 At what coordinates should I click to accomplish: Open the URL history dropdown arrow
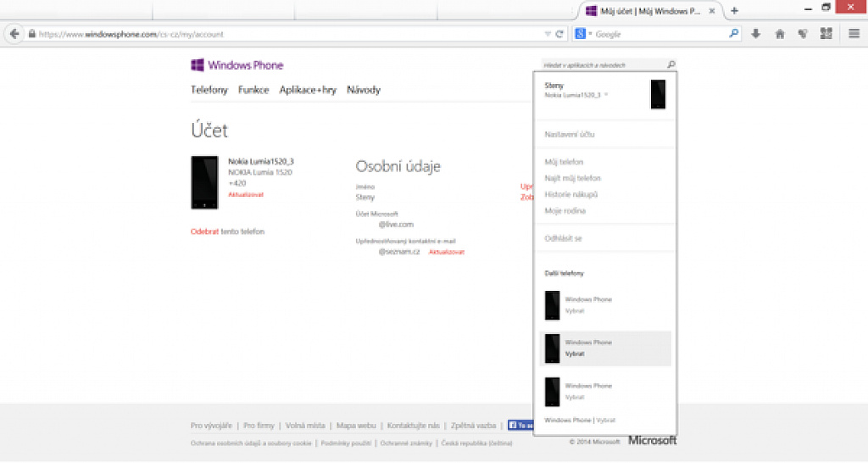[x=548, y=34]
